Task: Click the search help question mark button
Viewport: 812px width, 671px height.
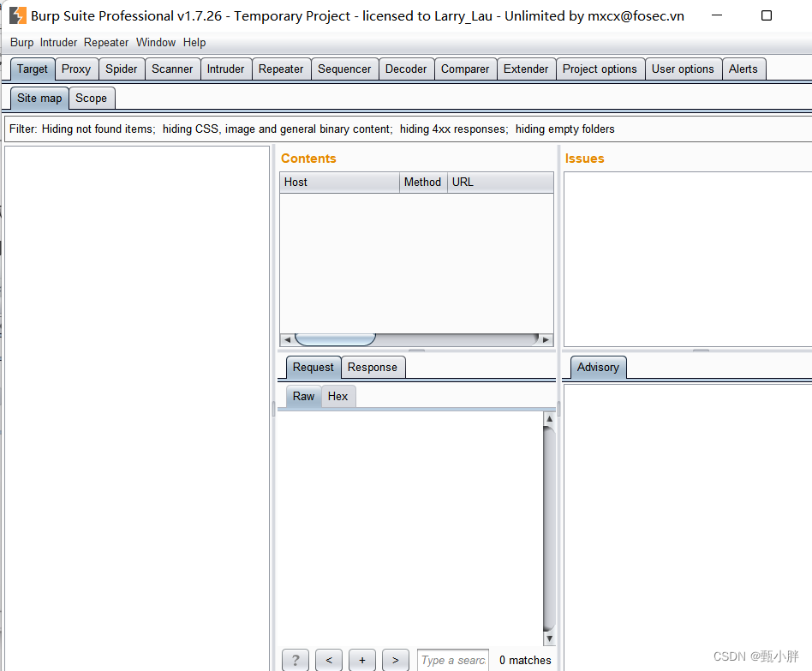Action: (296, 660)
